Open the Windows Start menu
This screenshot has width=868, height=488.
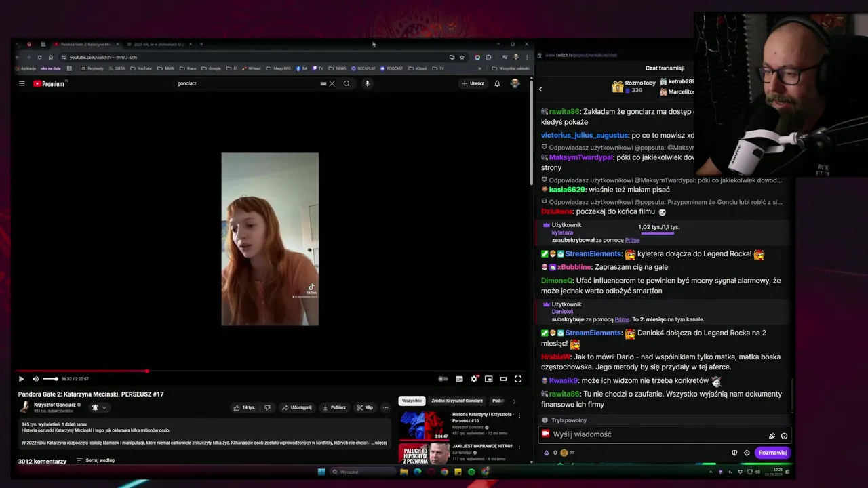321,472
